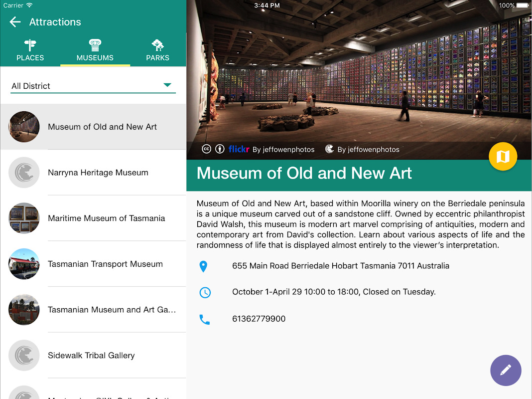The width and height of the screenshot is (532, 399).
Task: Tap the Tasmanian Transport Museum thumbnail
Action: coord(24,264)
